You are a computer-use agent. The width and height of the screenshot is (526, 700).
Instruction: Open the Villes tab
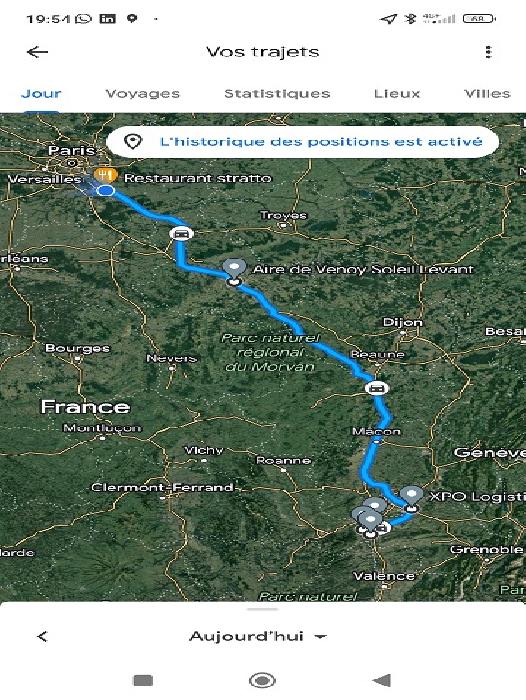tap(487, 94)
